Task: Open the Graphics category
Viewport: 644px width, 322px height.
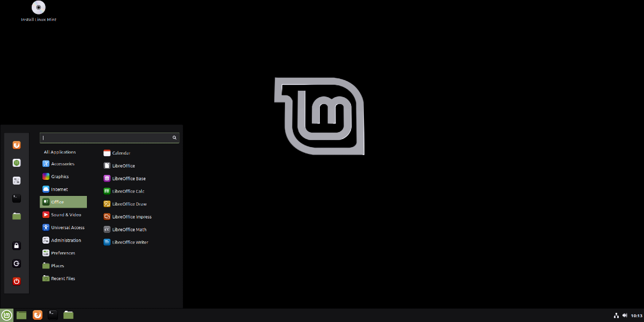Action: (x=63, y=177)
